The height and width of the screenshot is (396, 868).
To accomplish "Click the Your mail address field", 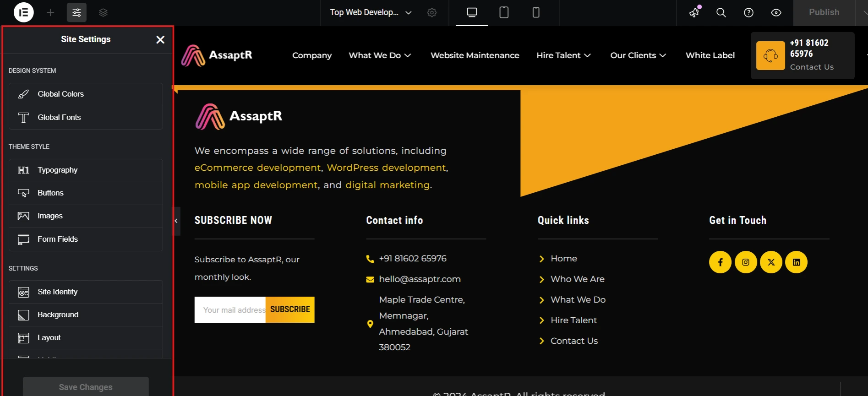I will [x=230, y=309].
